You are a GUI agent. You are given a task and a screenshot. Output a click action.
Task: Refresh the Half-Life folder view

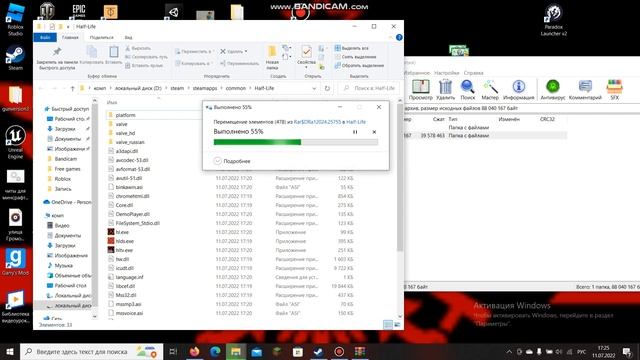point(327,88)
